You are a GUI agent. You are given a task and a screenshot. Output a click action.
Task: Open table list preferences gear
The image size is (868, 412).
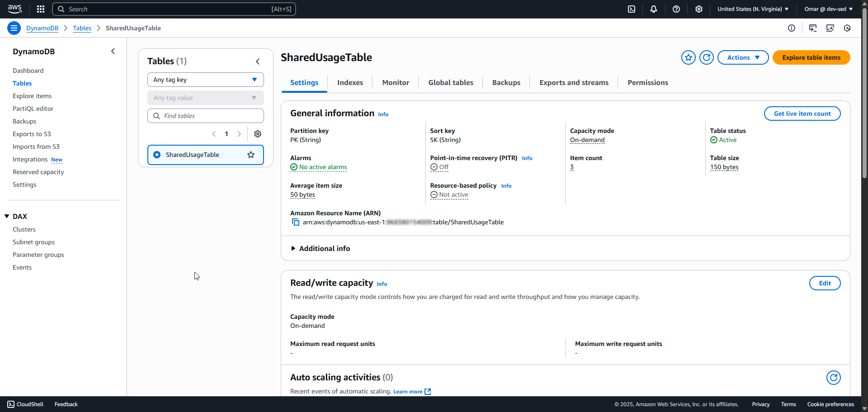point(258,134)
